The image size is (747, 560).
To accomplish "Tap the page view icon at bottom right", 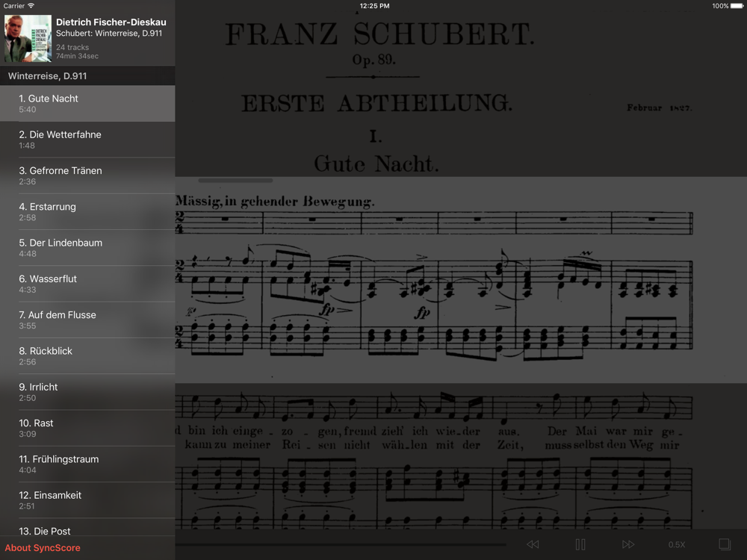I will coord(724,544).
